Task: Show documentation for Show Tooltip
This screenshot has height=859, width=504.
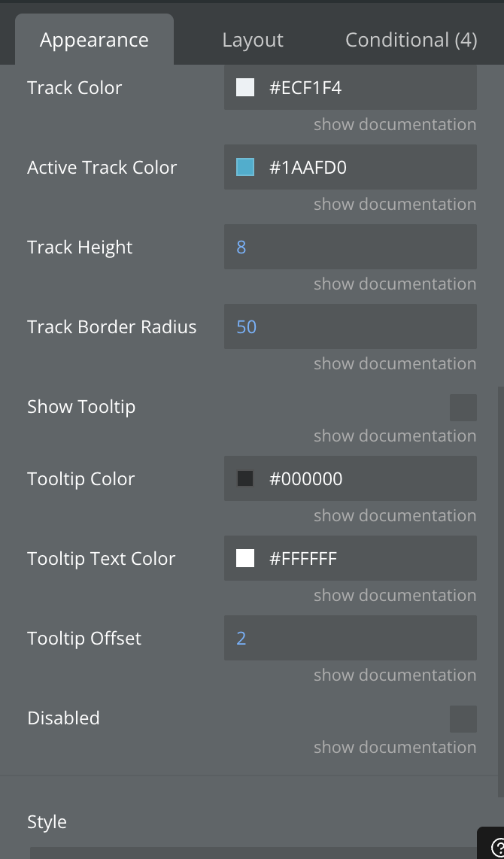Action: 395,436
